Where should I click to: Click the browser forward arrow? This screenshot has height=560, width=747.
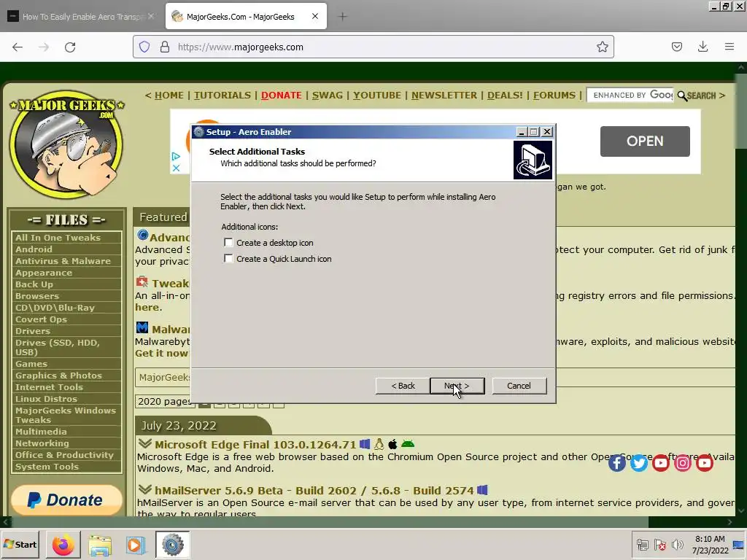[44, 47]
